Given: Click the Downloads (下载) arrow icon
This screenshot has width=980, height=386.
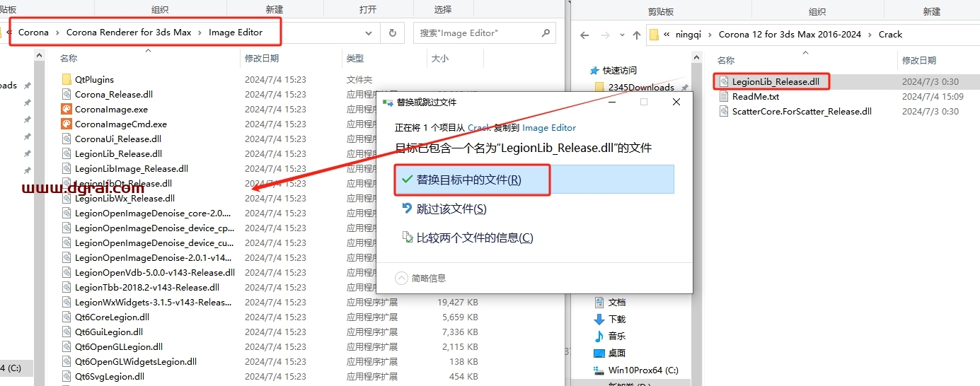Looking at the screenshot, I should coord(599,320).
